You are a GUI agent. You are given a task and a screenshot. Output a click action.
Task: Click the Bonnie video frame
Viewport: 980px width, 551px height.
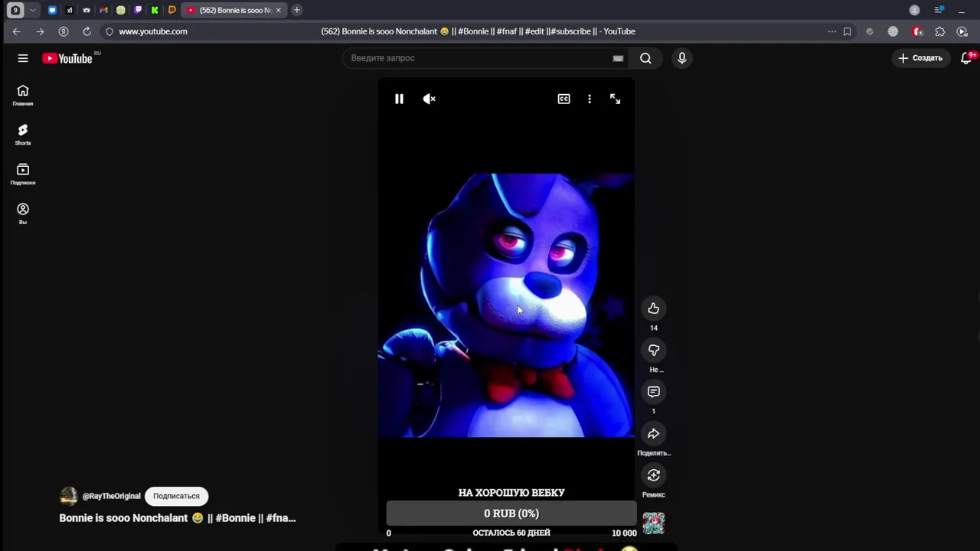pyautogui.click(x=506, y=305)
